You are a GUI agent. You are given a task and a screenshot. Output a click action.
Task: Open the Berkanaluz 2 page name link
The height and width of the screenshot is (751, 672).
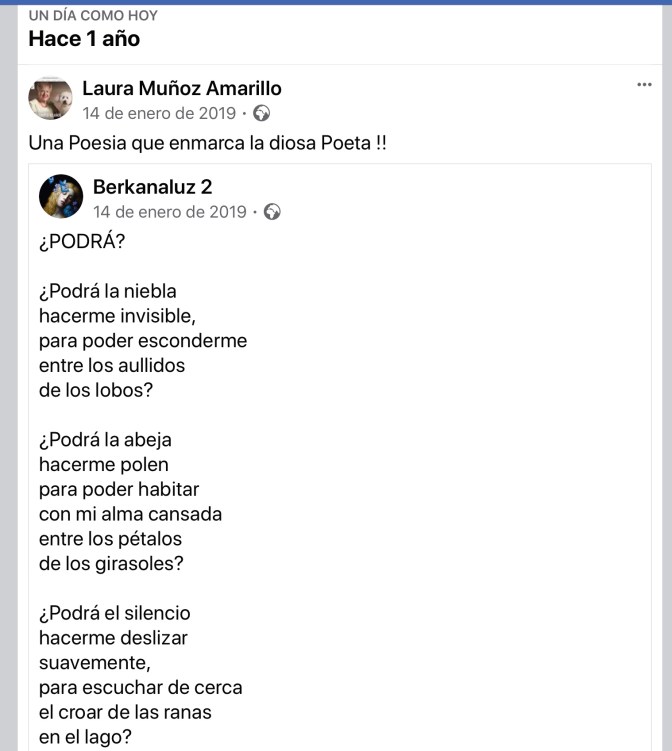click(152, 187)
